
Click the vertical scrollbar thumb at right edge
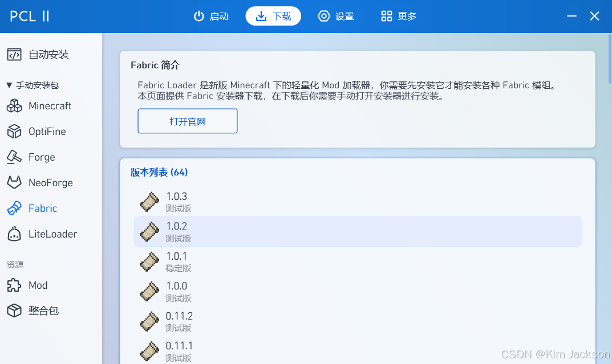pyautogui.click(x=610, y=59)
